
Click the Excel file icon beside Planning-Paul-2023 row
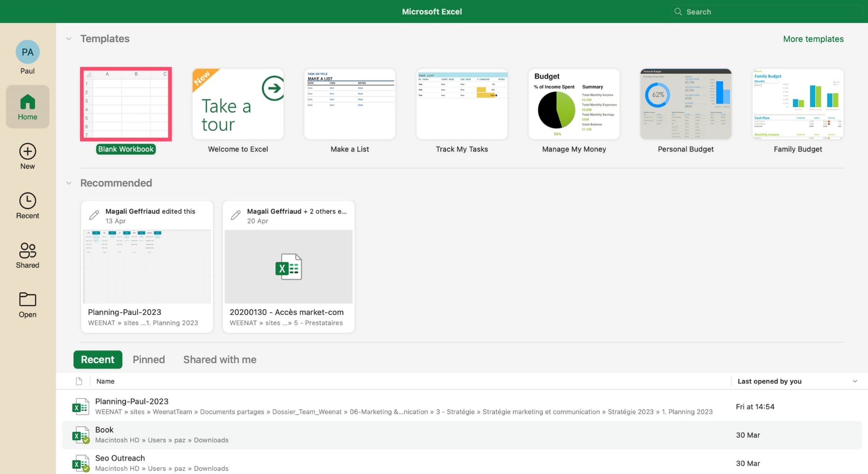coord(81,406)
